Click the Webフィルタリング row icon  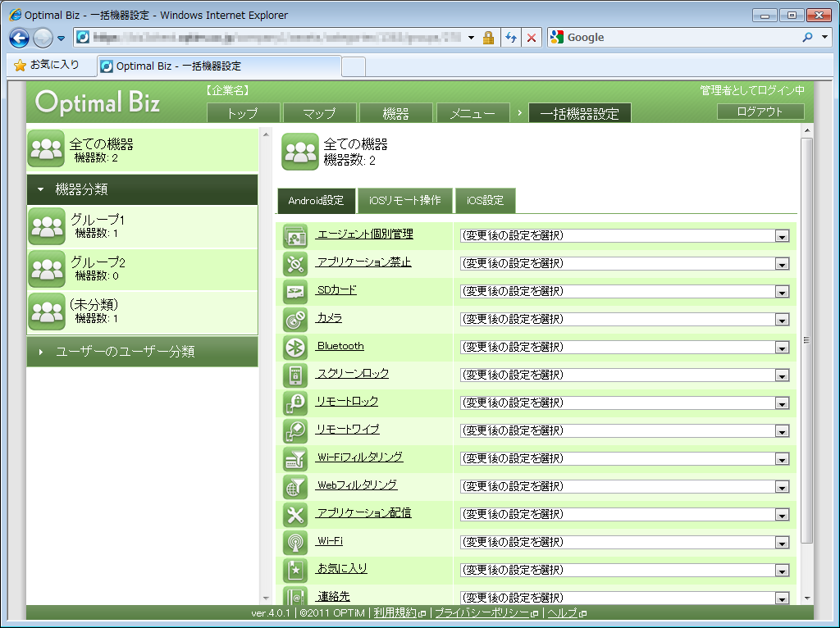click(295, 487)
